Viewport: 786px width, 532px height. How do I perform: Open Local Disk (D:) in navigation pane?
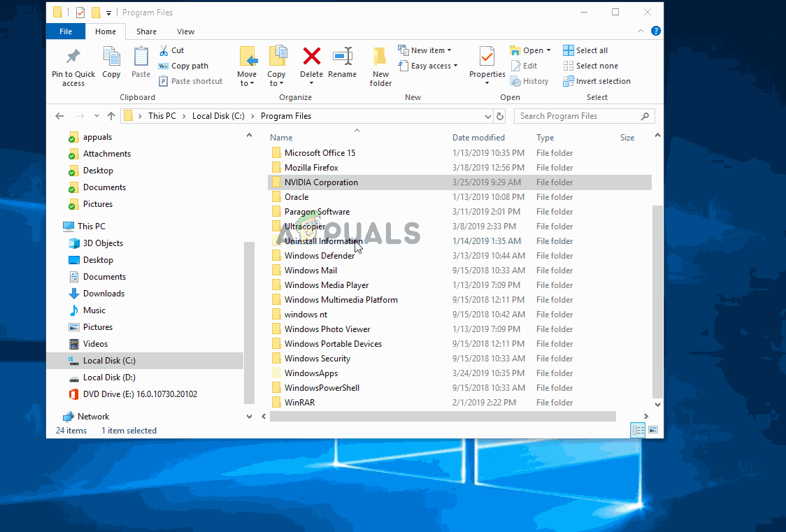click(109, 378)
